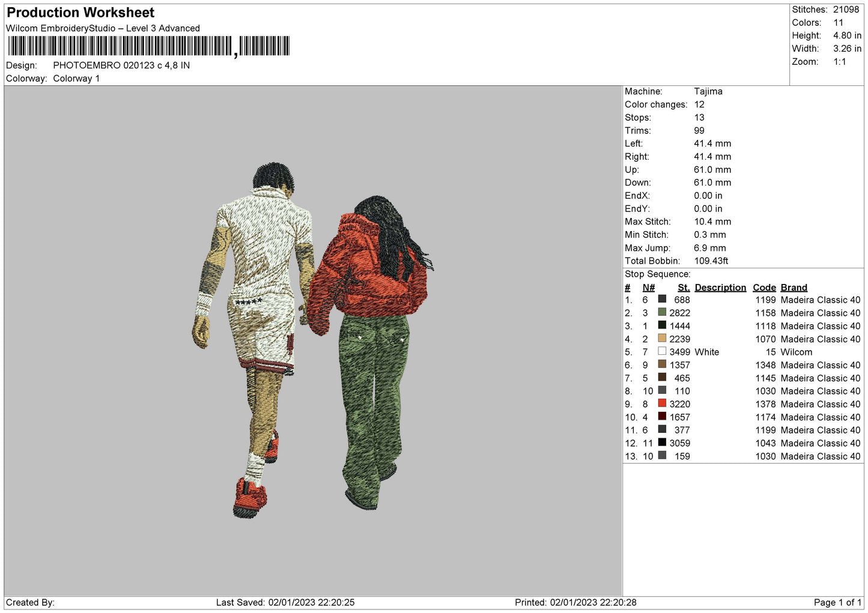868x613 pixels.
Task: Click the 'EndY:' label
Action: 637,209
